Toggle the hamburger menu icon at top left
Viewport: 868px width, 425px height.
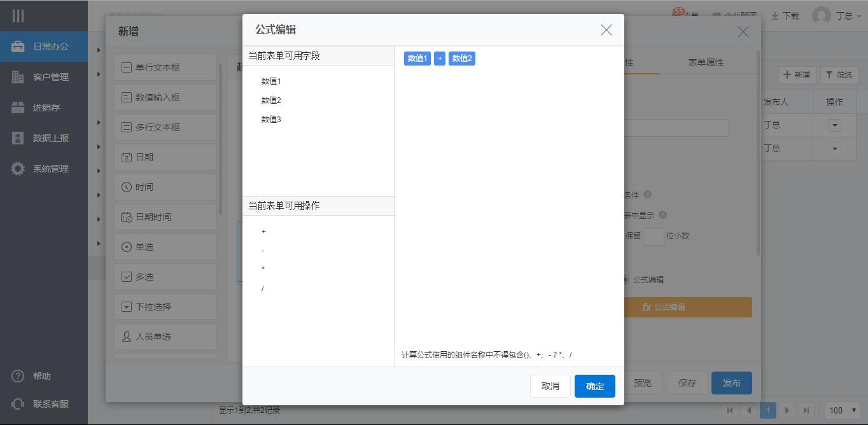(x=18, y=16)
